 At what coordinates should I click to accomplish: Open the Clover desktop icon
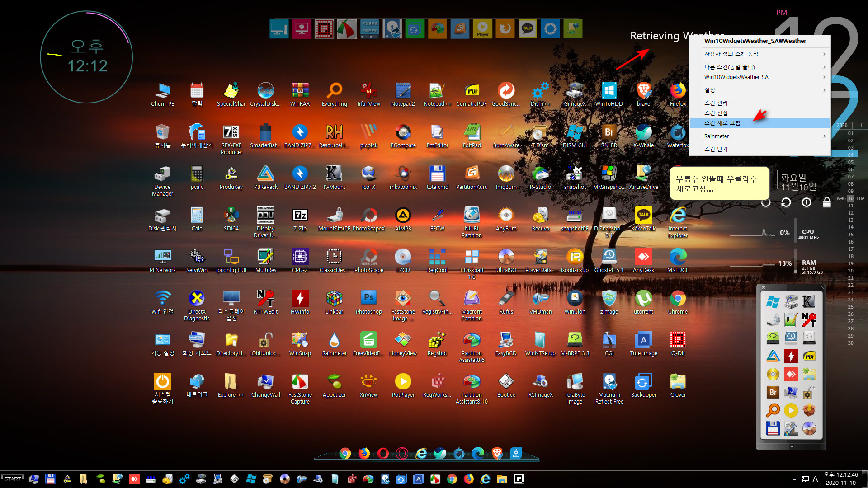[x=678, y=385]
